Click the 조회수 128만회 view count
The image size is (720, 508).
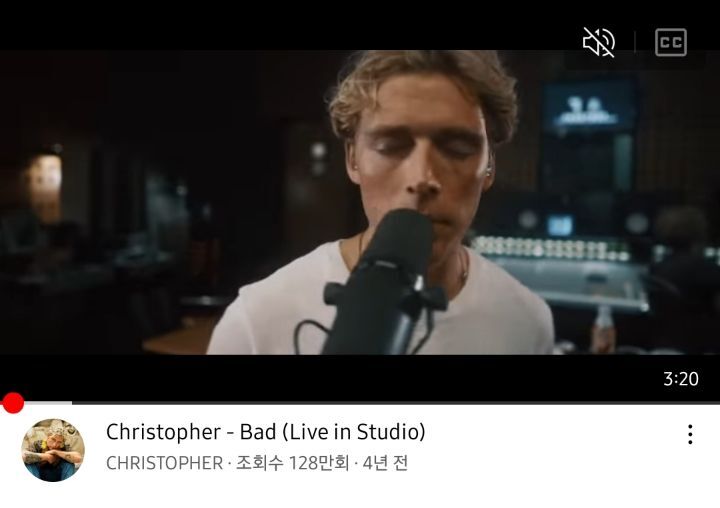292,463
